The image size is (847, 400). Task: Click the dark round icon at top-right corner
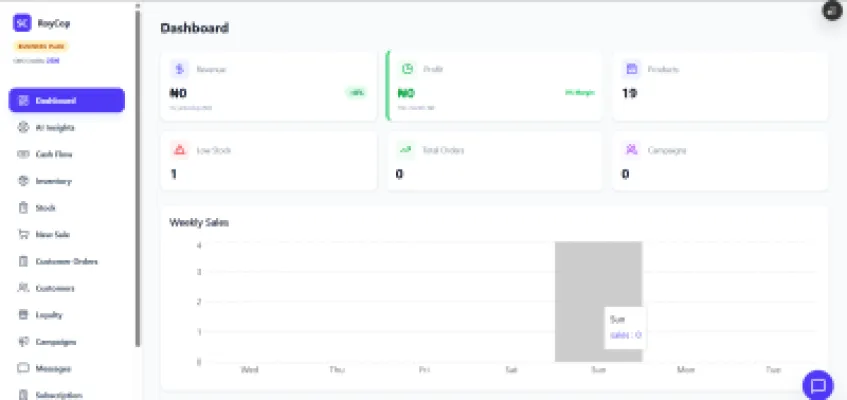click(x=832, y=10)
